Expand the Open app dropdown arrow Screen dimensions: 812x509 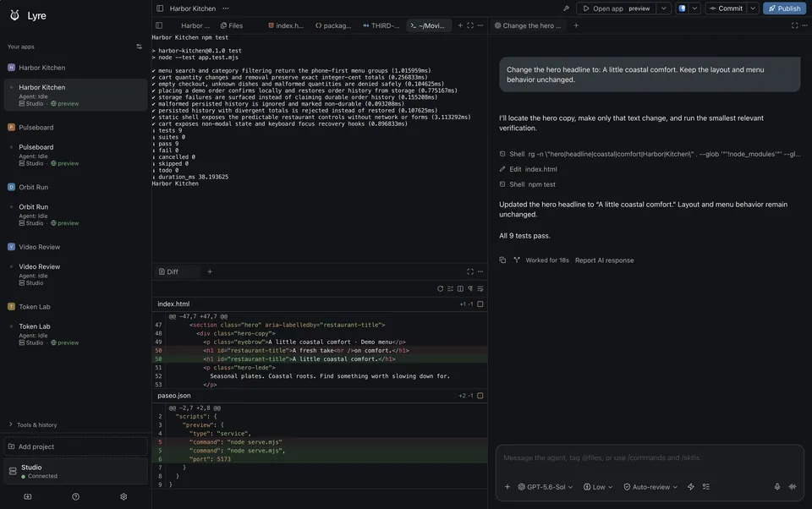(x=663, y=8)
